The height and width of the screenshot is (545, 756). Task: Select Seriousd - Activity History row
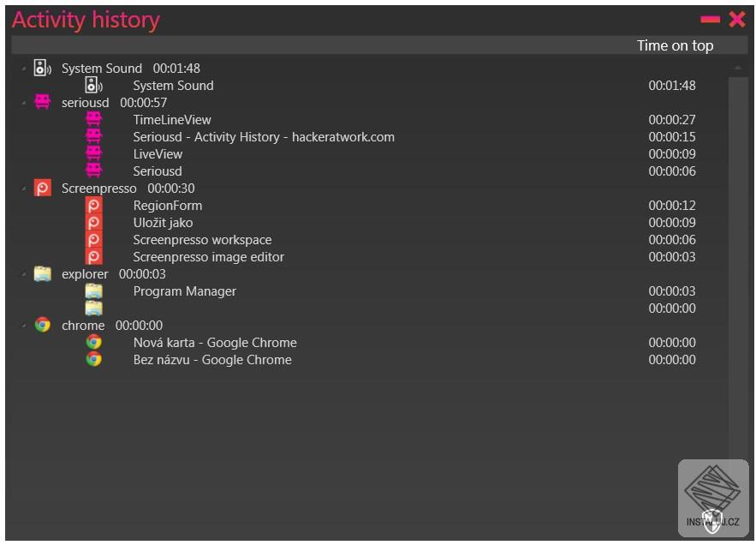pos(263,137)
